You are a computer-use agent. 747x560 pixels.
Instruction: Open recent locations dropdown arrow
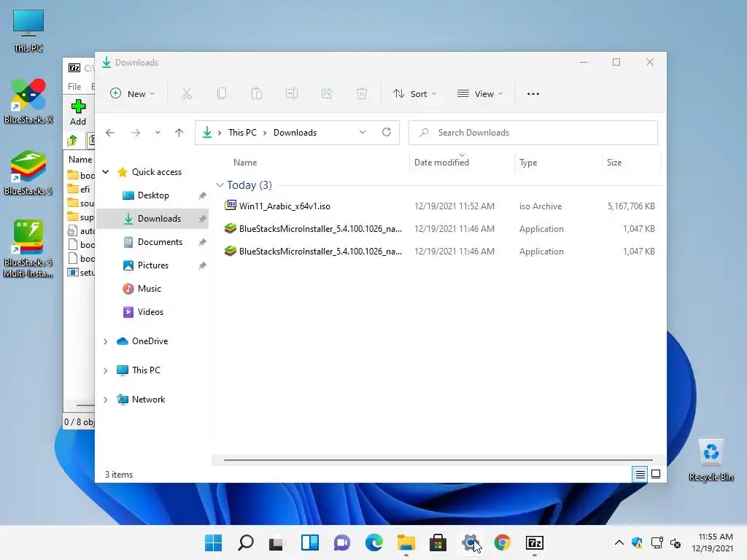[158, 133]
